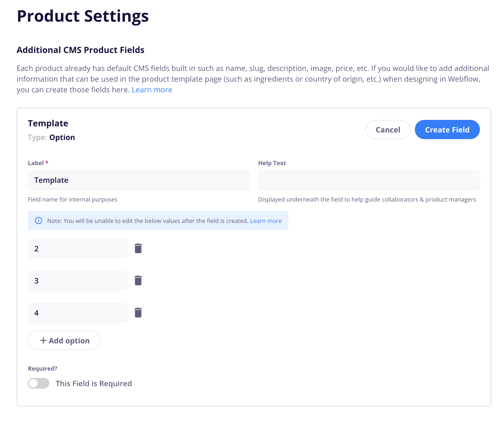The height and width of the screenshot is (425, 504).
Task: Click the info icon in the note banner
Action: click(39, 221)
